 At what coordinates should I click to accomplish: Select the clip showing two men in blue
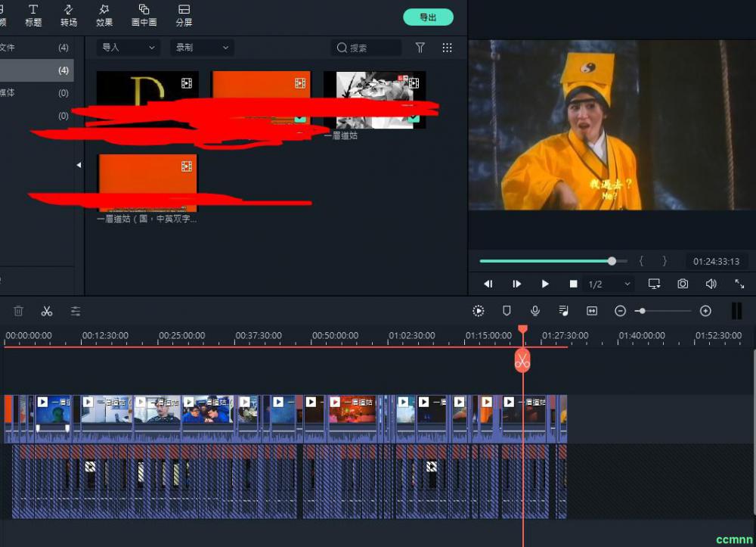click(x=209, y=418)
